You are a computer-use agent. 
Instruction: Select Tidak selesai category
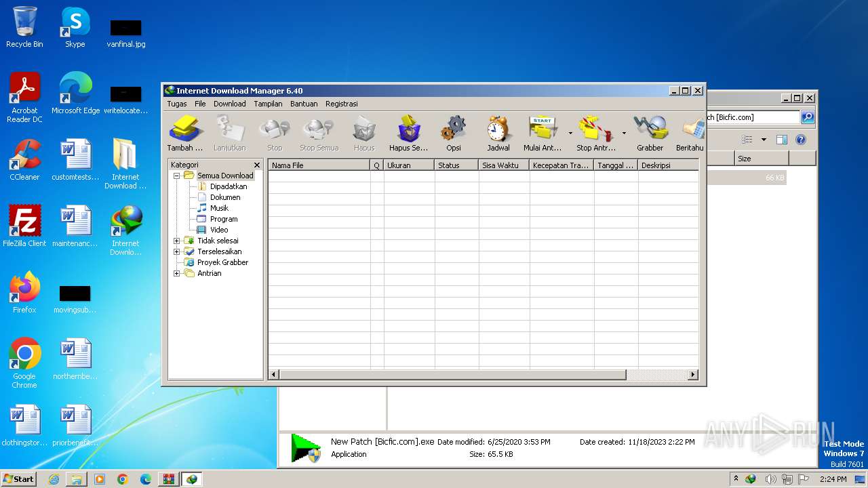(x=218, y=241)
